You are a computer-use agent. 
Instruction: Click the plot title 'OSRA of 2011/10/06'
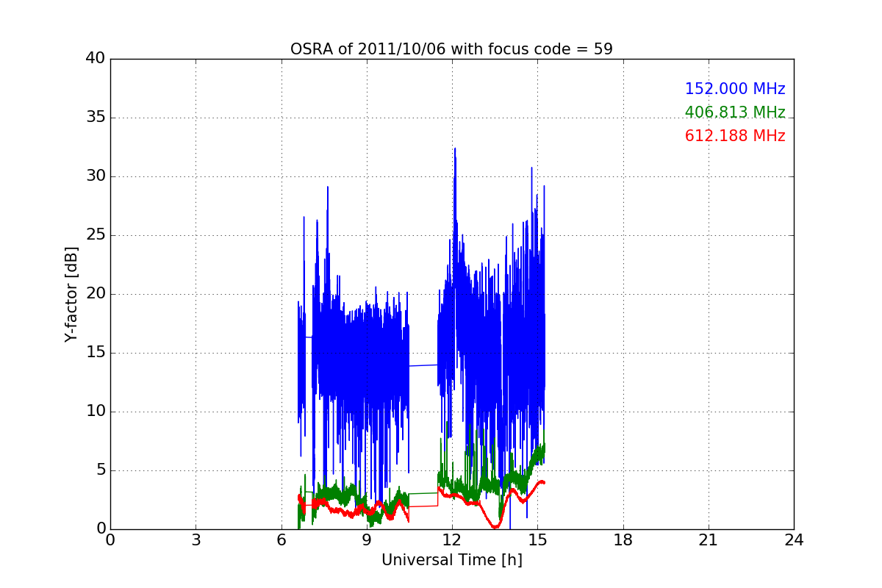tap(451, 49)
